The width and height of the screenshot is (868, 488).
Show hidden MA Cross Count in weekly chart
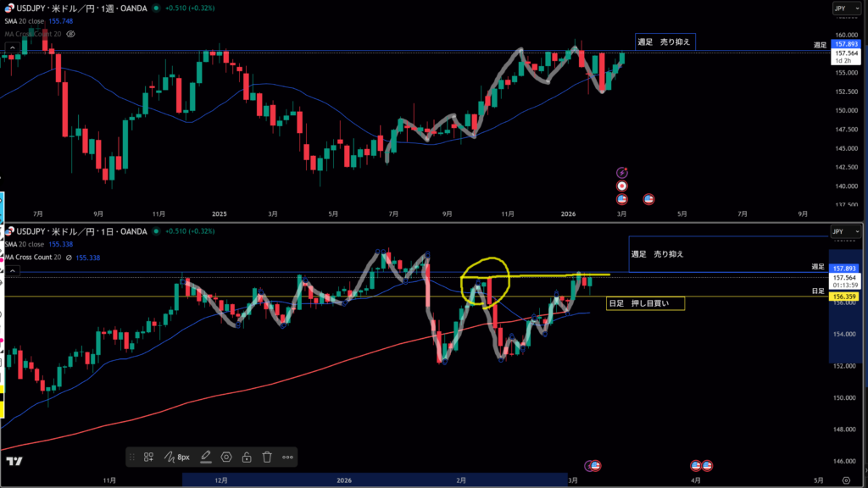pos(70,34)
